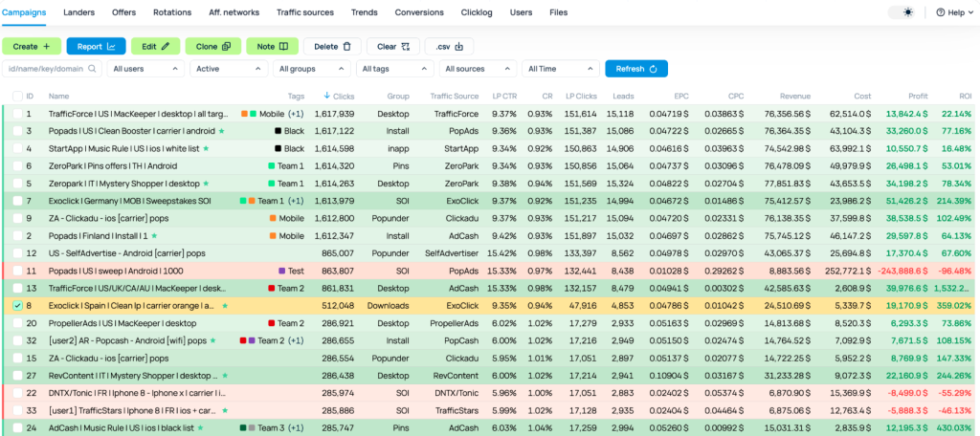Click star icon on AR - Popcash row

(212, 340)
